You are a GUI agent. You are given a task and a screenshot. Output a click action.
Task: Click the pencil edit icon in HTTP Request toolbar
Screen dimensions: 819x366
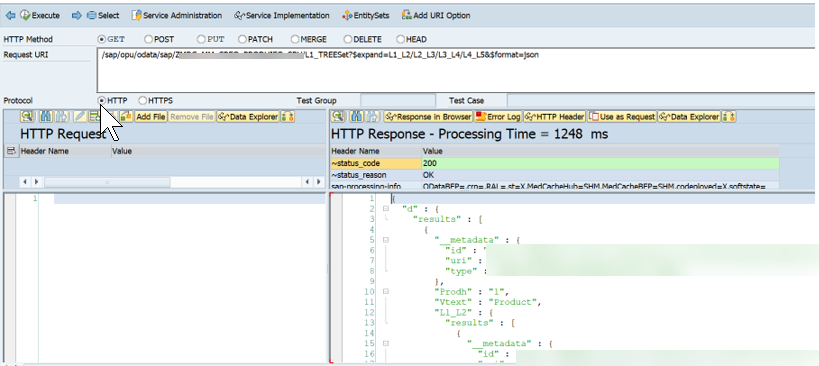click(x=79, y=117)
